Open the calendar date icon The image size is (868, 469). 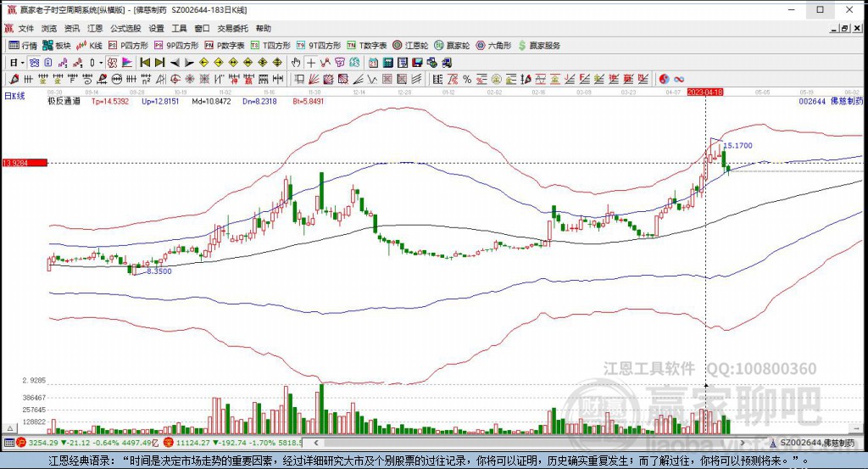coord(373,63)
